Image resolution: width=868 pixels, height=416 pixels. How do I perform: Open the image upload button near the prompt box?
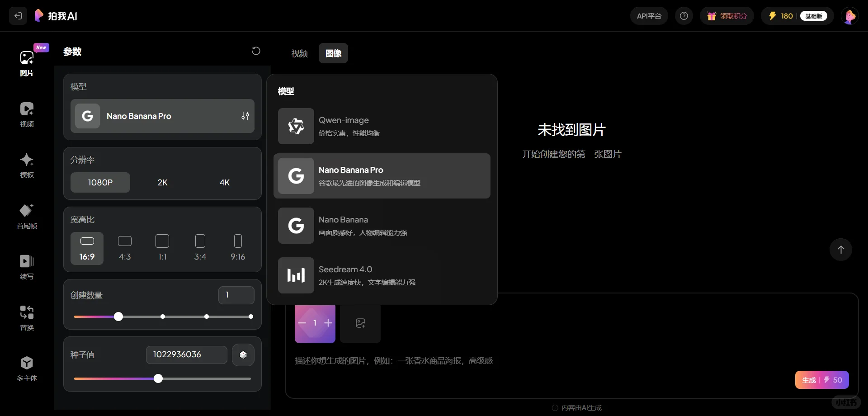[x=360, y=323]
